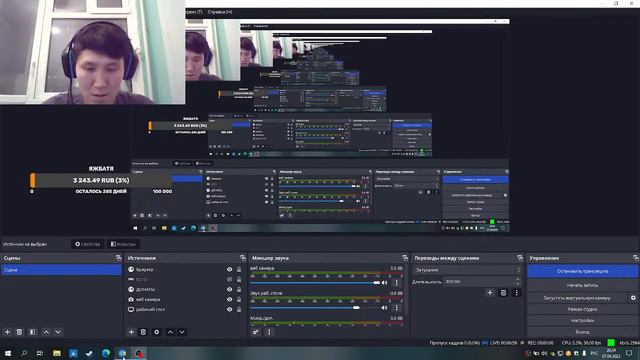Image resolution: width=640 pixels, height=360 pixels.
Task: Undock the Переходы между сценами panel
Action: tap(520, 258)
